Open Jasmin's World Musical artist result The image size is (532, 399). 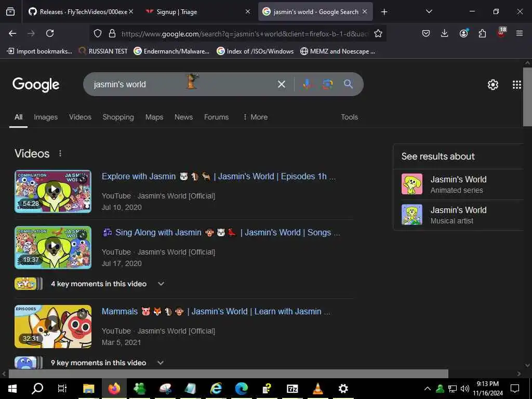click(458, 215)
